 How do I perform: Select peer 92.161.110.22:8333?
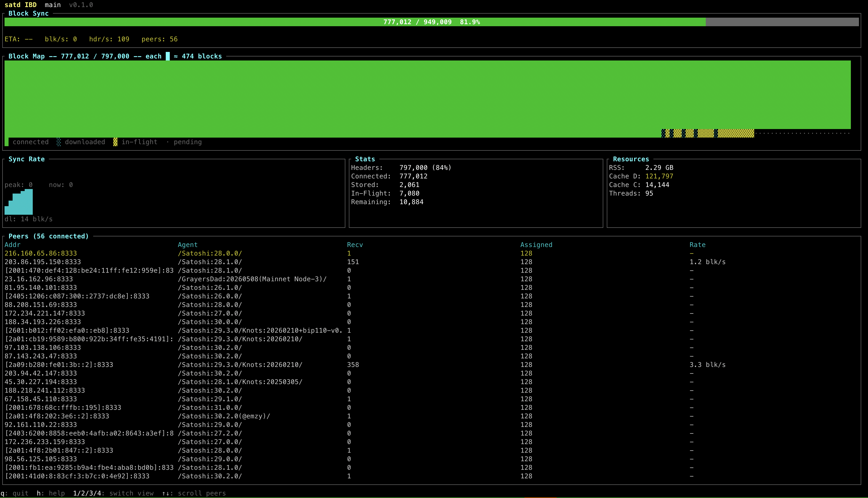[x=432, y=424]
